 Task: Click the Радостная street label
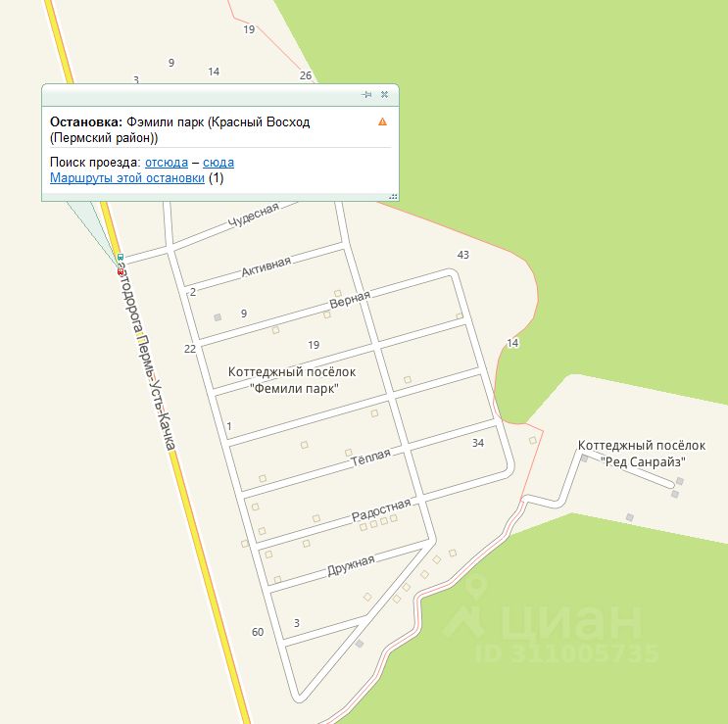[381, 510]
